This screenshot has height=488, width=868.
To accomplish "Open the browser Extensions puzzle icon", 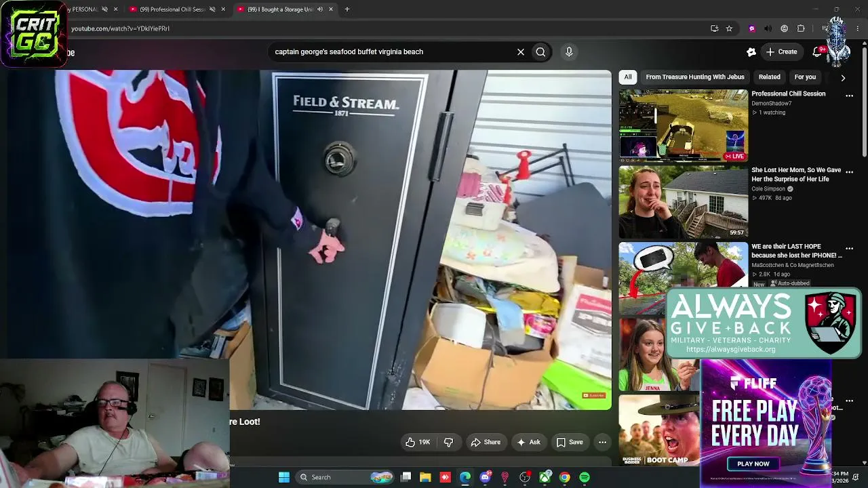I will coord(801,28).
